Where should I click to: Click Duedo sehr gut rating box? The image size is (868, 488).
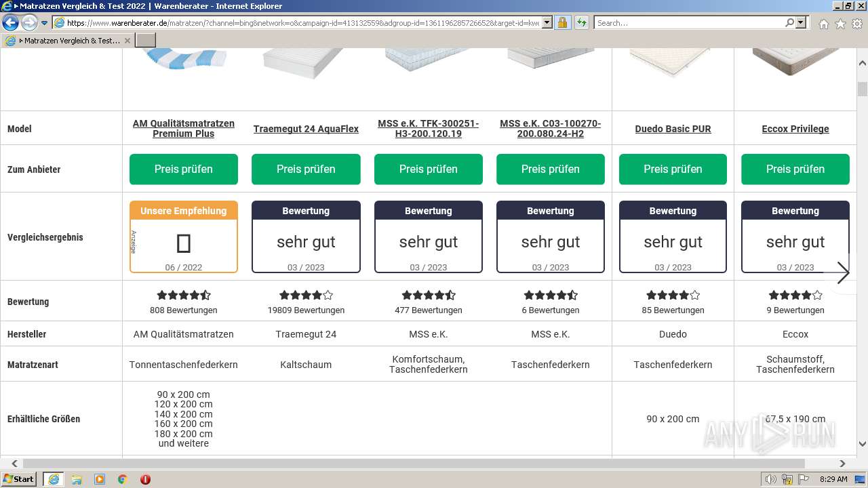click(x=673, y=237)
